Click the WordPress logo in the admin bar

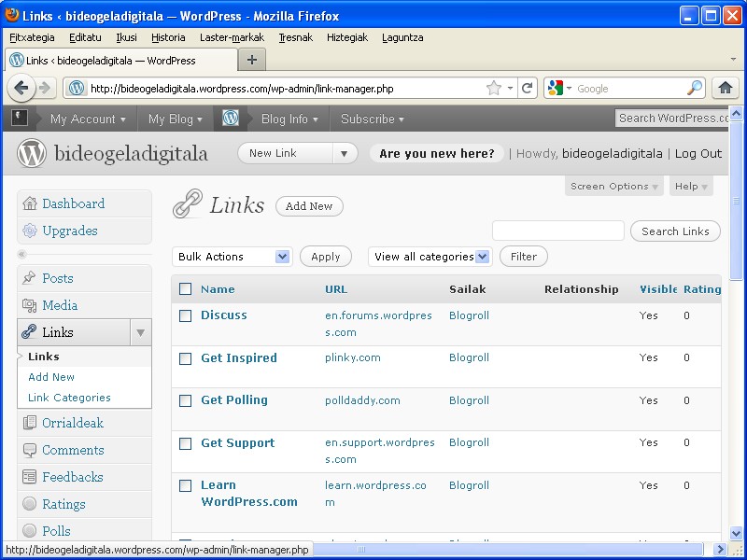click(231, 119)
